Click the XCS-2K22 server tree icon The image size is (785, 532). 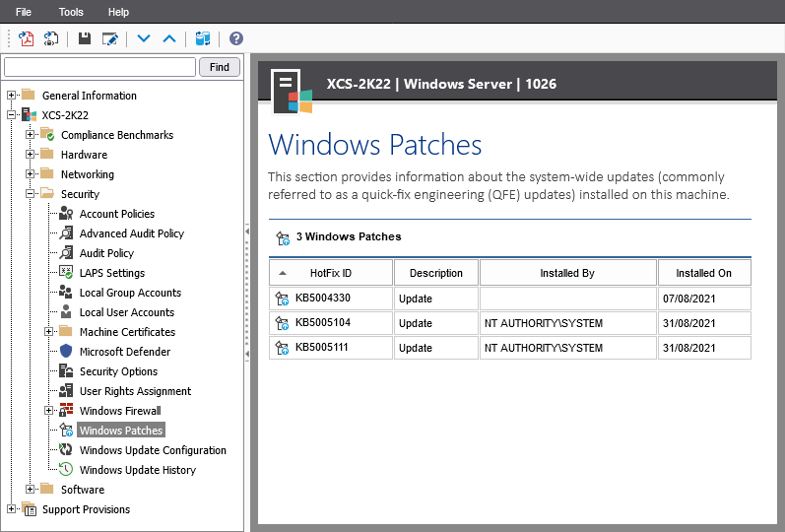tap(29, 114)
